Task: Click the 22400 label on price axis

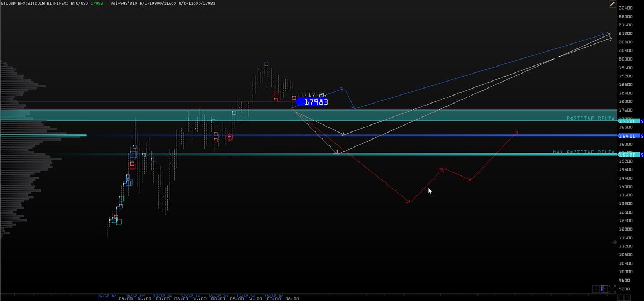Action: tap(626, 8)
